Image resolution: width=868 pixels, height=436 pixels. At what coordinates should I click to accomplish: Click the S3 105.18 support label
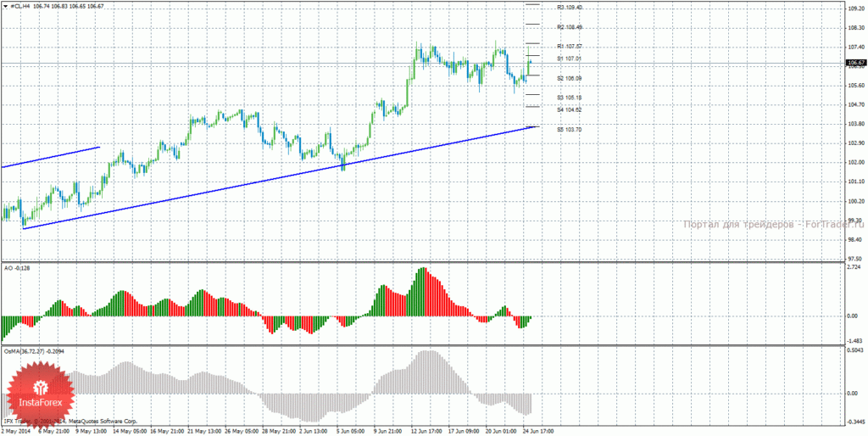(x=570, y=98)
